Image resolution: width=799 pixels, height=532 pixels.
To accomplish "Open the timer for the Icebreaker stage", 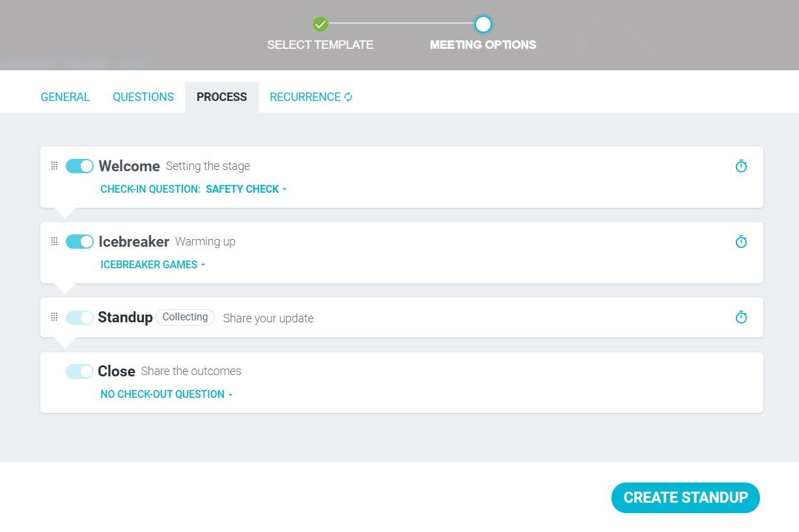I will [741, 242].
